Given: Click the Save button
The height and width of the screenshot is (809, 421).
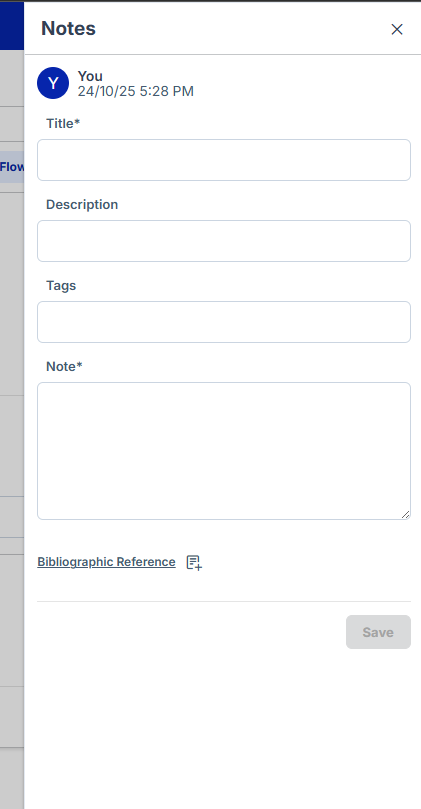Looking at the screenshot, I should coord(378,632).
